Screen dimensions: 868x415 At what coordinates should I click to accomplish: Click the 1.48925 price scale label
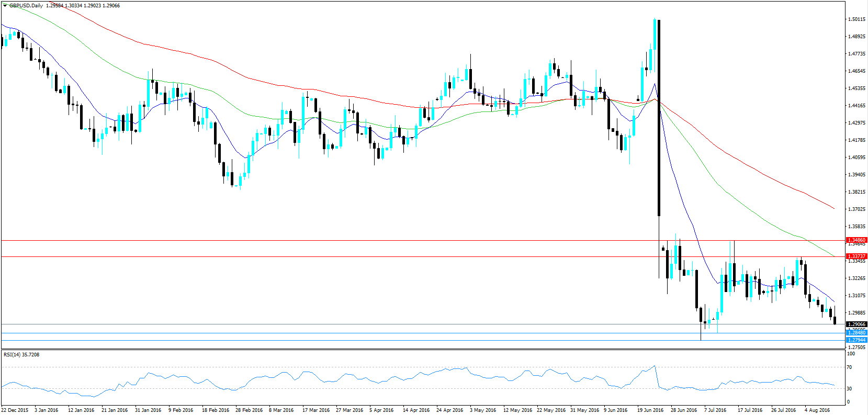(x=856, y=37)
